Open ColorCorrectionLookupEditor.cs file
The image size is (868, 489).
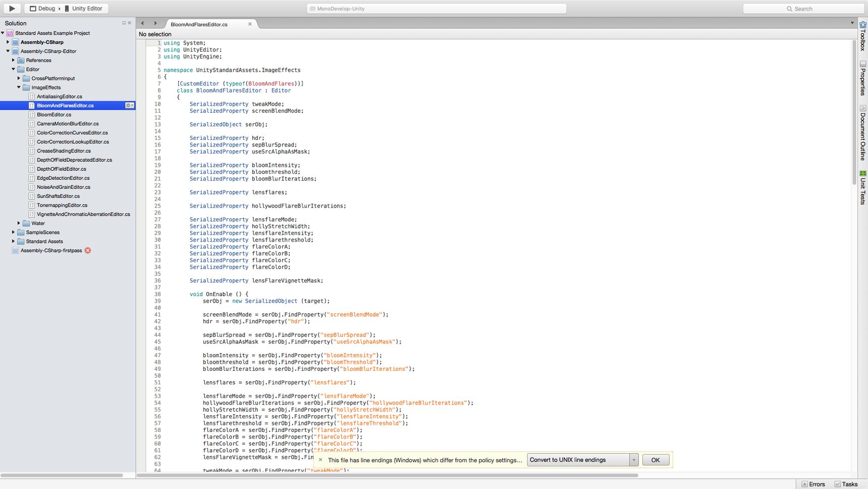(73, 142)
